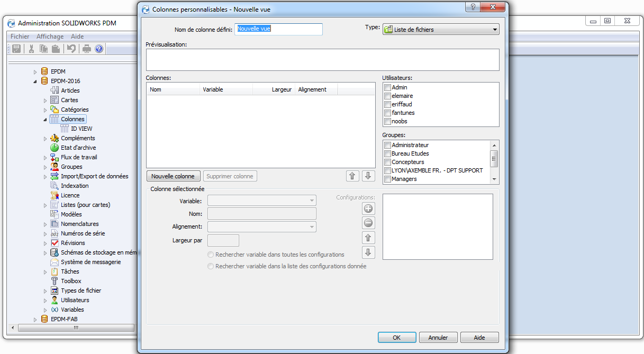Click the Annuler button
Image resolution: width=644 pixels, height=354 pixels.
[438, 338]
